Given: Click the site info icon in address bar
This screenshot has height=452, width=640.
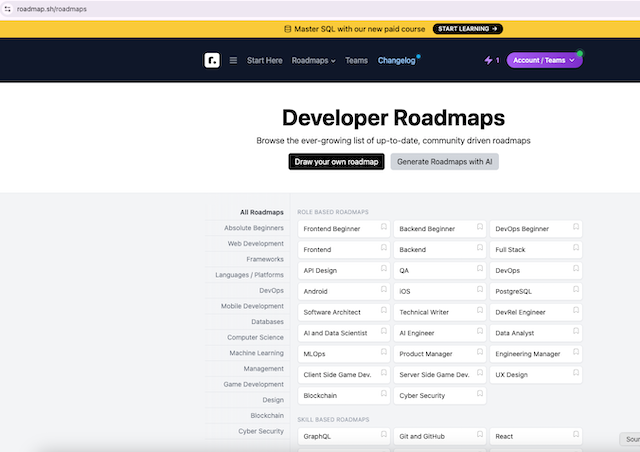Looking at the screenshot, I should tap(7, 9).
